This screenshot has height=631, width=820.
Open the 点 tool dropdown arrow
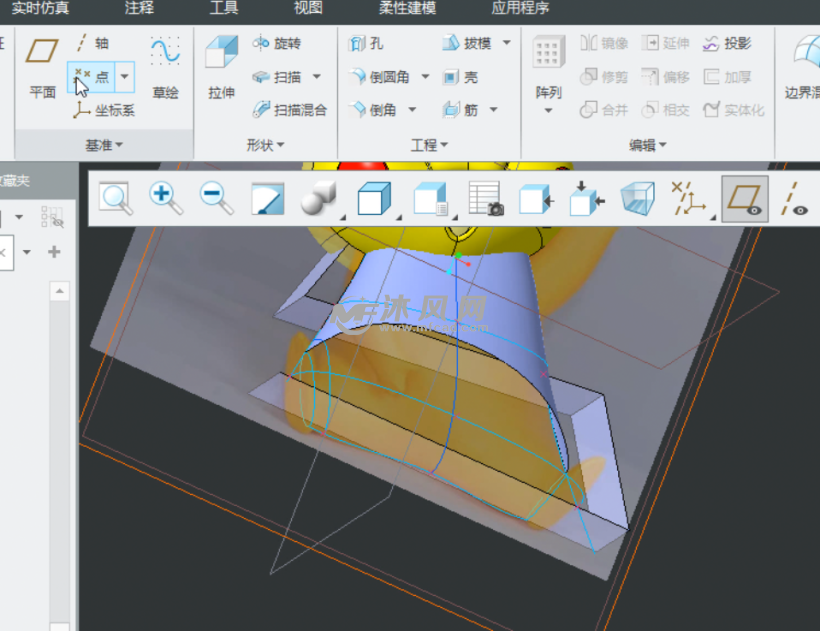coord(124,77)
